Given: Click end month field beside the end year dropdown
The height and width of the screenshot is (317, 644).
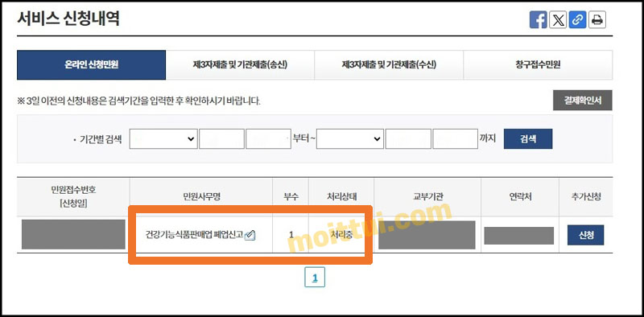Looking at the screenshot, I should pyautogui.click(x=408, y=139).
